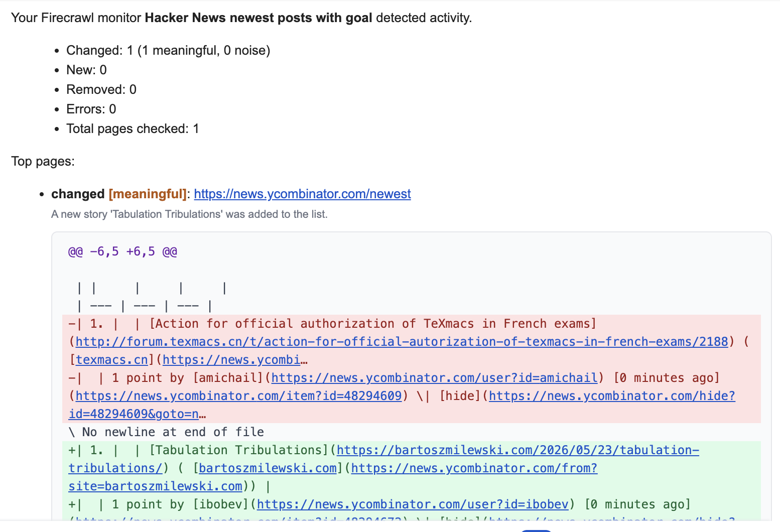The width and height of the screenshot is (780, 532).
Task: Open ibobev's Hacker News user link
Action: coord(413,504)
